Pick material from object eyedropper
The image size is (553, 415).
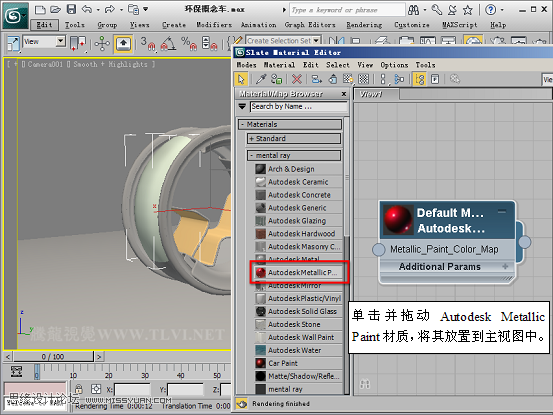click(261, 79)
